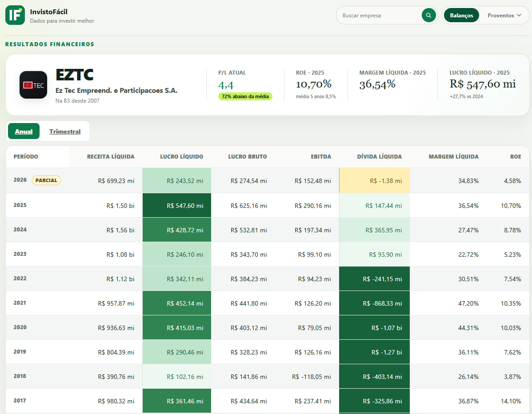The width and height of the screenshot is (532, 414).
Task: Click the 2020 net margin value 44,31%
Action: tap(468, 328)
